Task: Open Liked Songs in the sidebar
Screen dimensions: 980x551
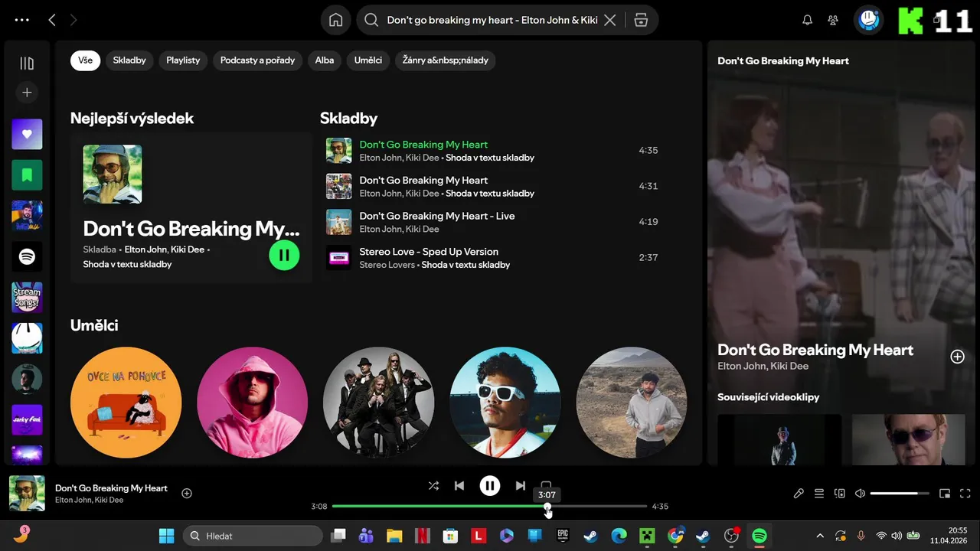Action: 27,134
